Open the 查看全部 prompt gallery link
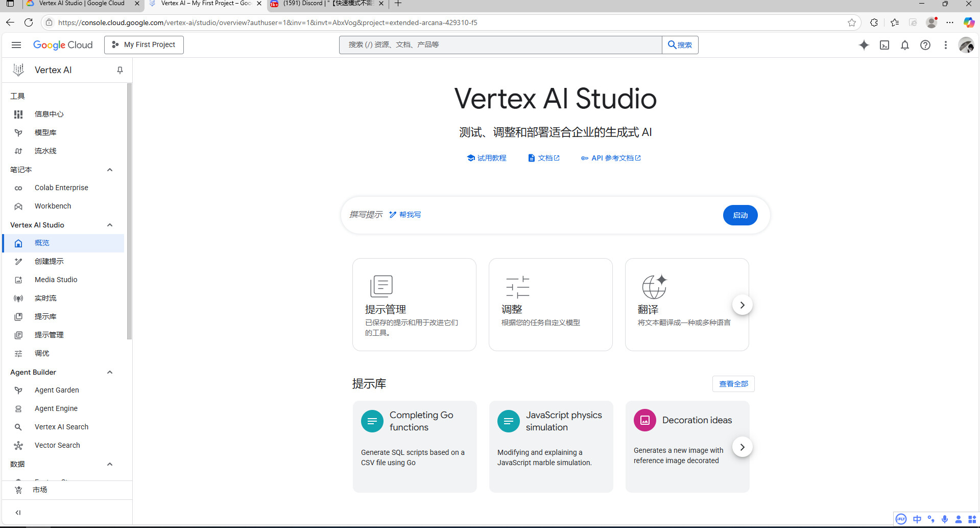This screenshot has height=528, width=980. click(x=733, y=384)
